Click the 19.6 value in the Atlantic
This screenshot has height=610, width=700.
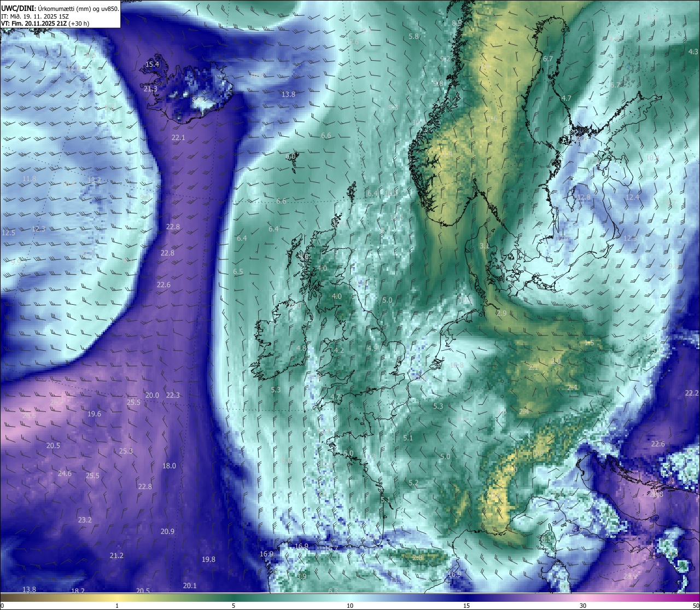tap(94, 414)
